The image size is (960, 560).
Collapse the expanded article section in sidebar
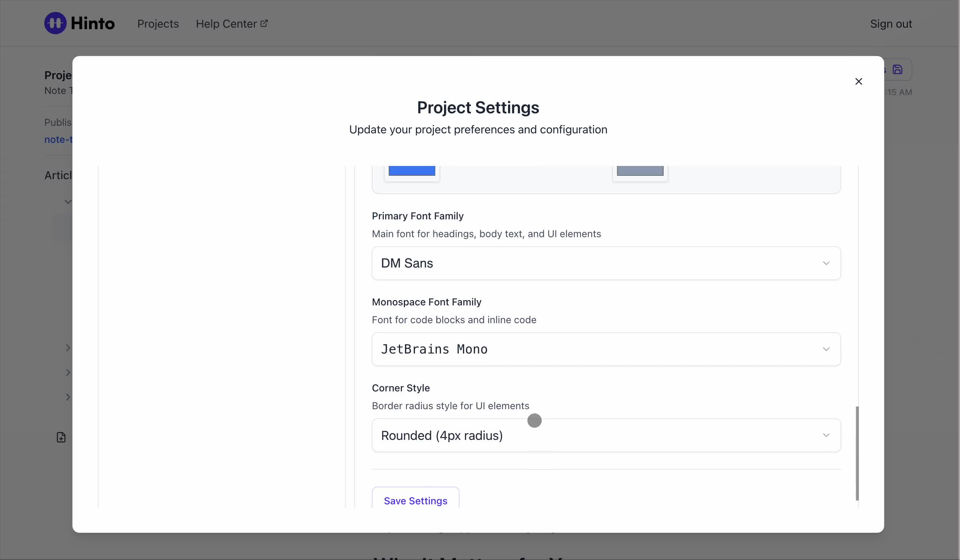[x=68, y=202]
